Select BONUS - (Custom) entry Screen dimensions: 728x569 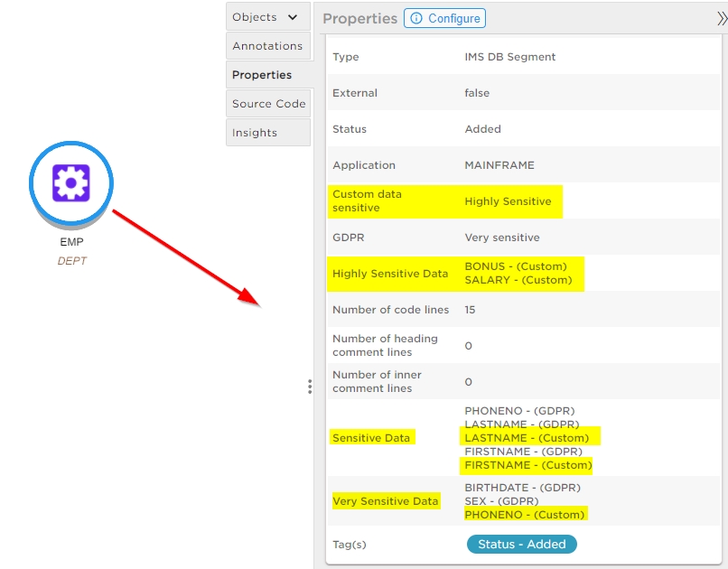click(x=515, y=266)
